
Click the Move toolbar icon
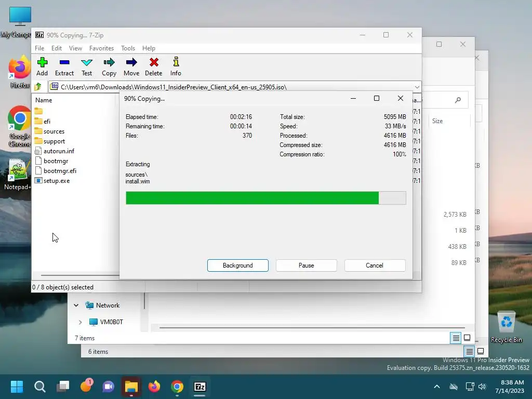click(131, 66)
